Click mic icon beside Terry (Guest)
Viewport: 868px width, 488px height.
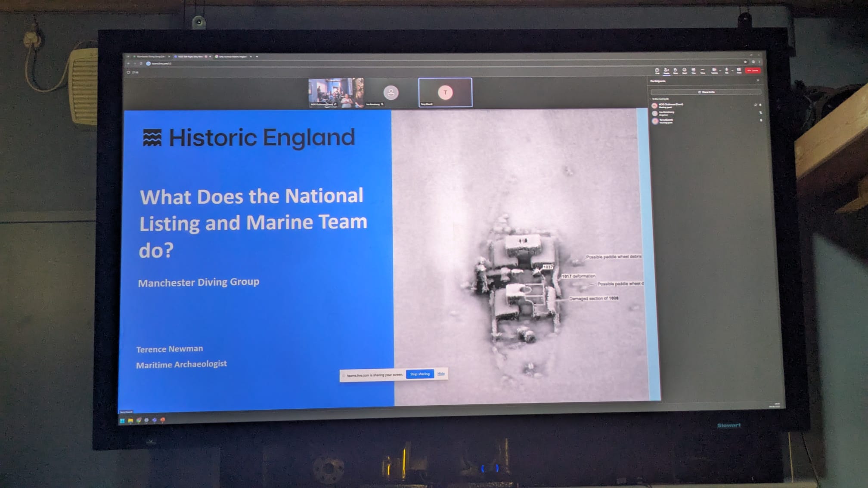pyautogui.click(x=761, y=120)
